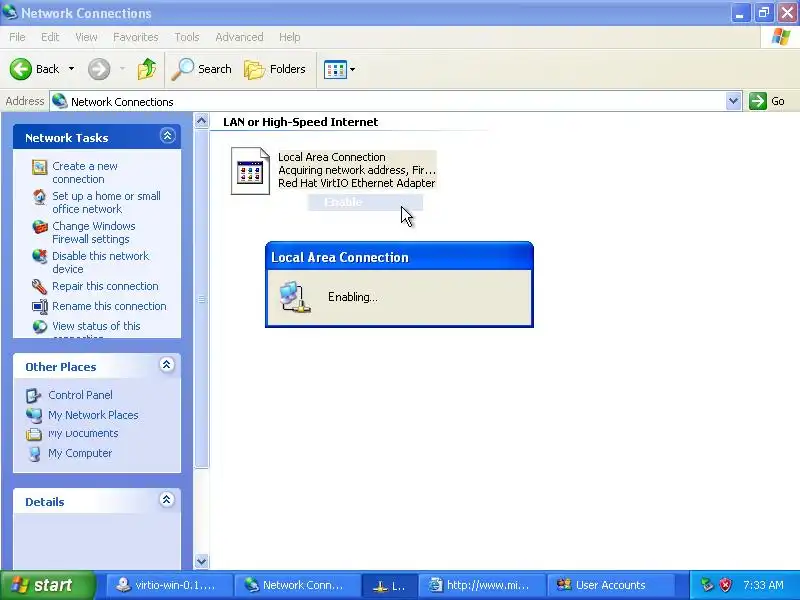Click the Start button
Image resolution: width=800 pixels, height=600 pixels.
click(48, 585)
